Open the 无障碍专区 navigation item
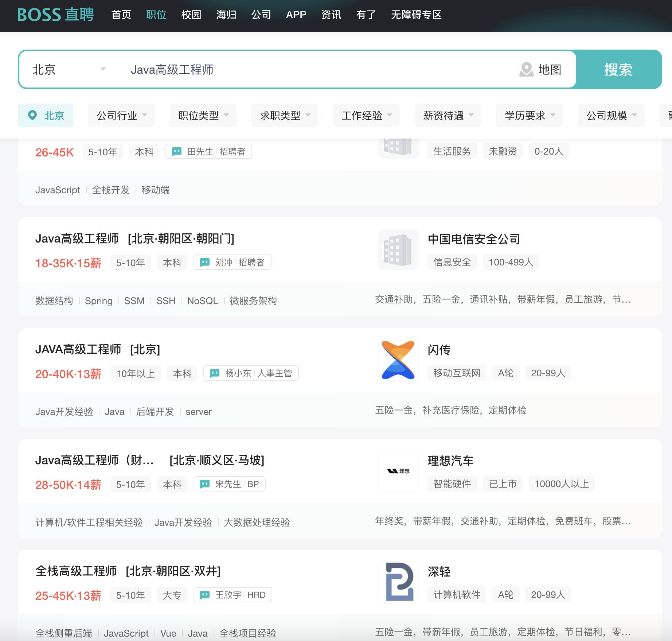 pyautogui.click(x=416, y=15)
